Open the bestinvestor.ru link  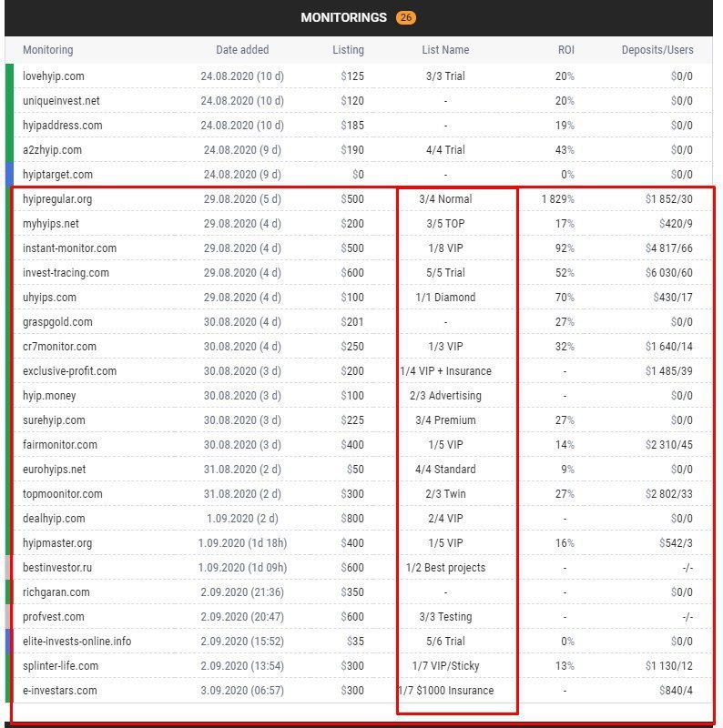pos(57,568)
